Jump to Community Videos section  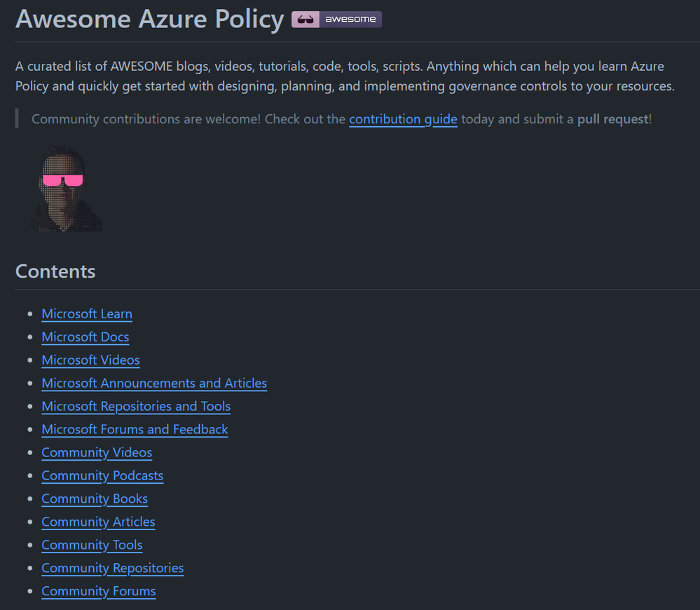(x=97, y=453)
